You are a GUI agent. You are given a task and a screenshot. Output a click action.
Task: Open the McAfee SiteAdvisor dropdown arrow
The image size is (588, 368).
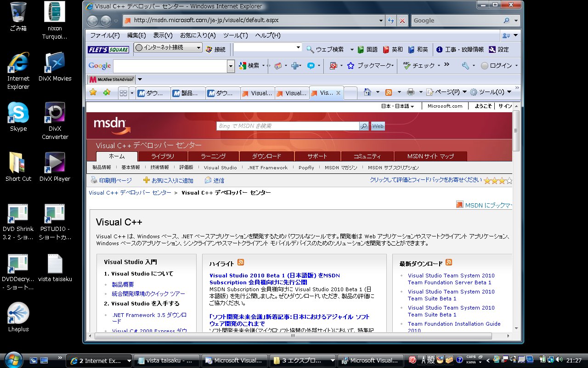140,79
